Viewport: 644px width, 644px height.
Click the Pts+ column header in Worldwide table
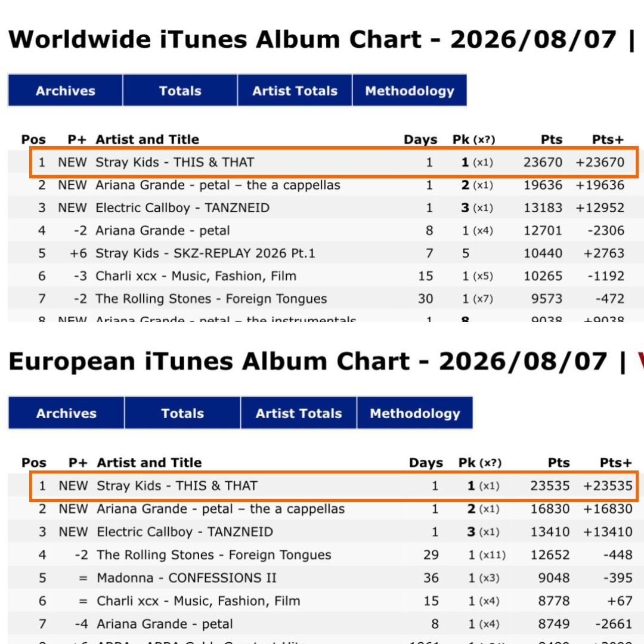[x=608, y=140]
